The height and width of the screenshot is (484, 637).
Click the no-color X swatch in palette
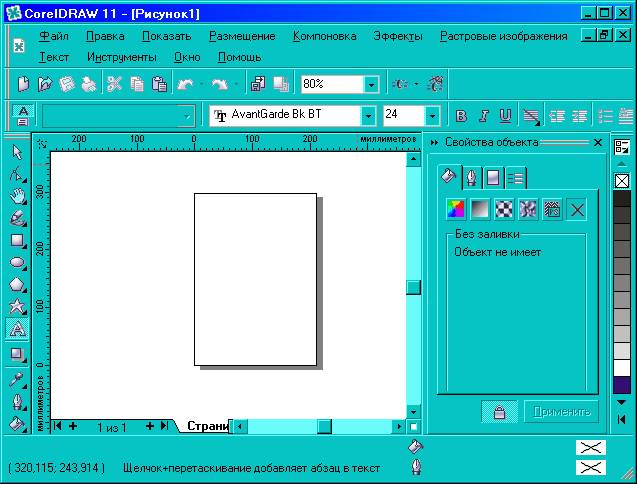coord(622,181)
